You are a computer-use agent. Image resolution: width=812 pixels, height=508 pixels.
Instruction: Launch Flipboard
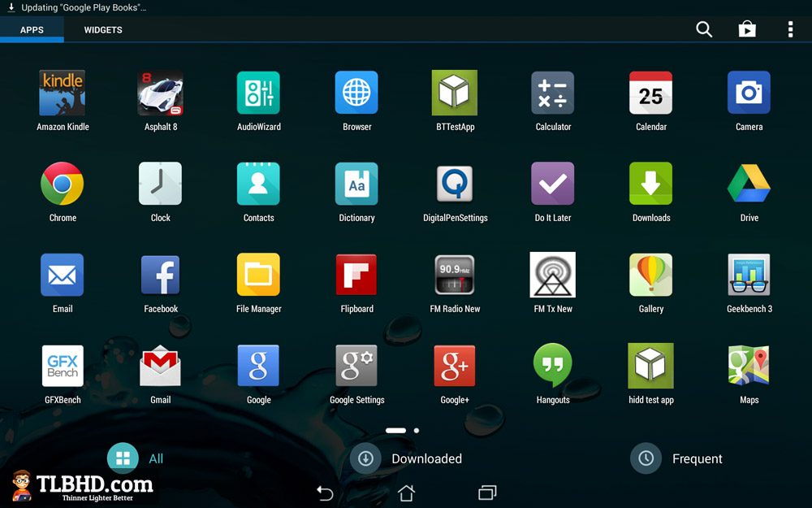[356, 275]
